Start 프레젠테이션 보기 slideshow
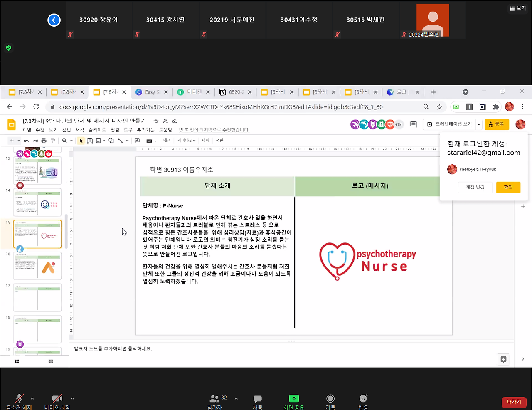532x410 pixels. tap(450, 124)
